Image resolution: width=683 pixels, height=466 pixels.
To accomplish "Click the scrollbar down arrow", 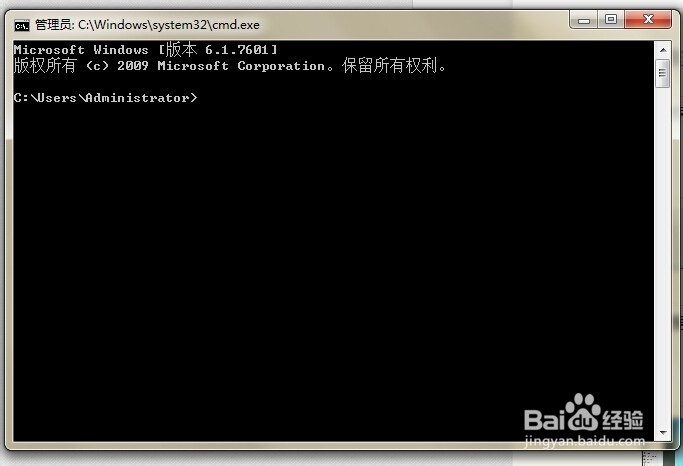I will coord(663,432).
